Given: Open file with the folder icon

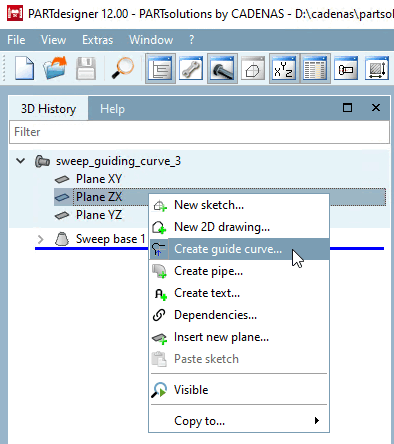Looking at the screenshot, I should tap(55, 68).
